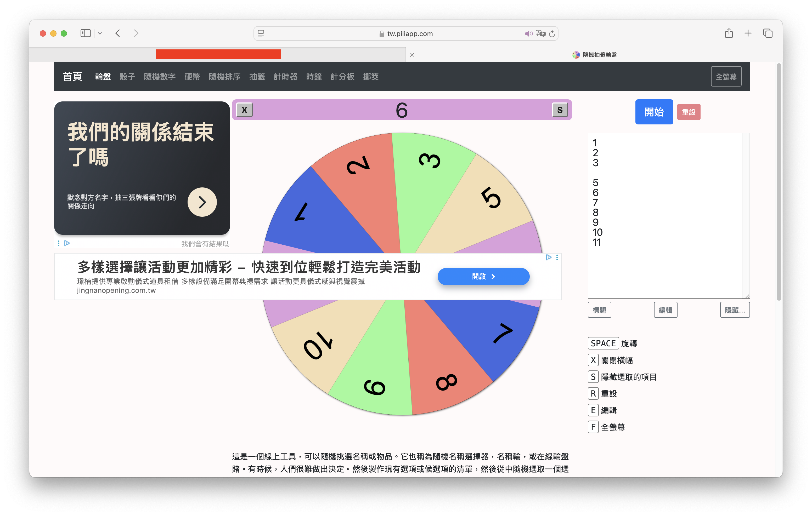
Task: Click the blue 開始 start button
Action: coord(654,112)
